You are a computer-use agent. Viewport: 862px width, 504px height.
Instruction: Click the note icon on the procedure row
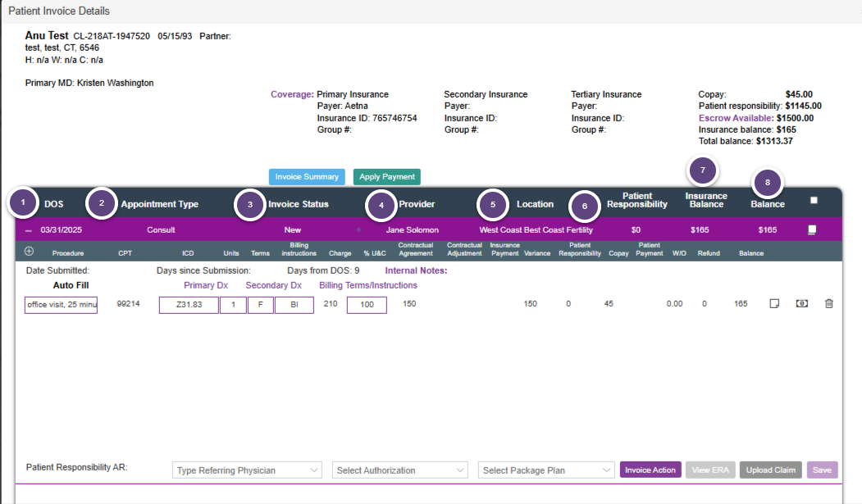pos(773,304)
